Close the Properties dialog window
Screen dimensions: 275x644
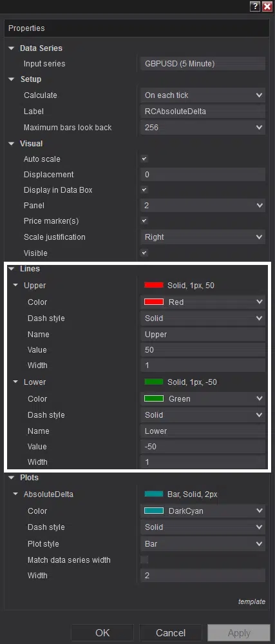pyautogui.click(x=266, y=6)
